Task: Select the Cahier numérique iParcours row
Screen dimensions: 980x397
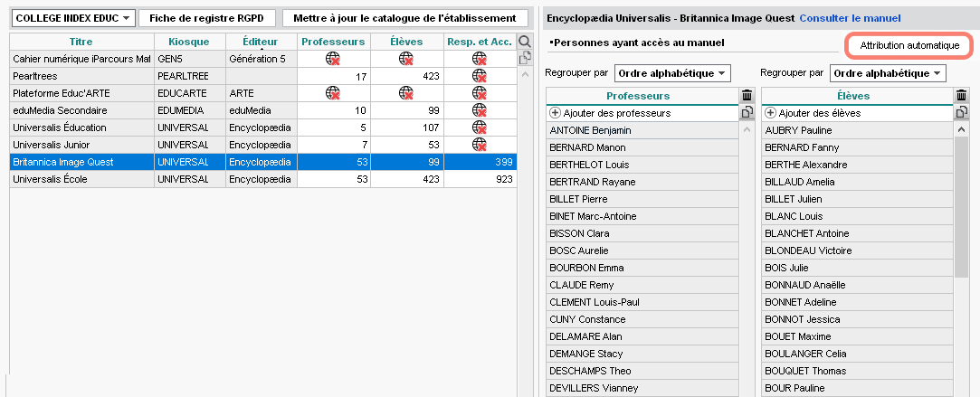Action: pos(263,60)
